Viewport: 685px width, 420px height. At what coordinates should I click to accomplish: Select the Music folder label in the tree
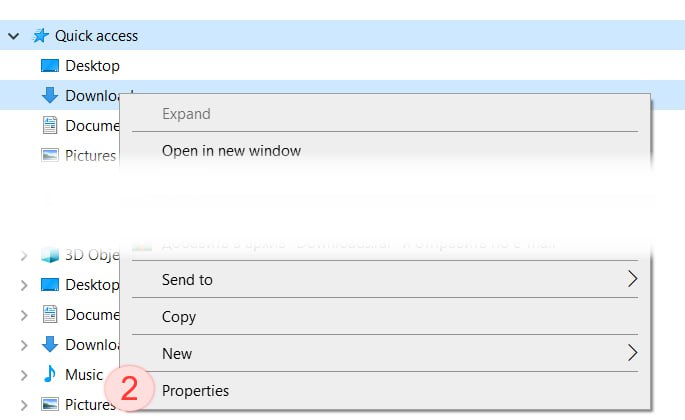coord(84,375)
